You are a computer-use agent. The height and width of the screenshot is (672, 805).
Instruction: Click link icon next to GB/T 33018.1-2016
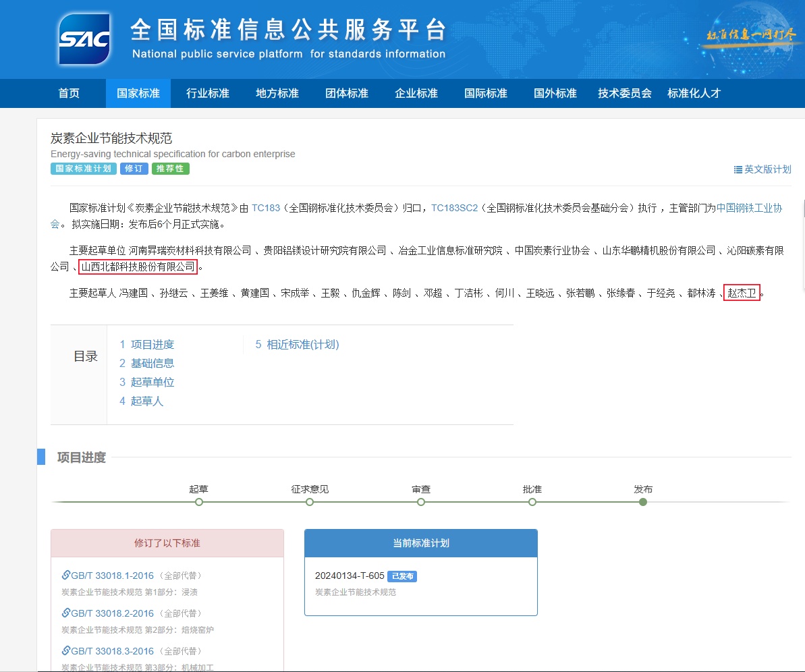coord(66,576)
